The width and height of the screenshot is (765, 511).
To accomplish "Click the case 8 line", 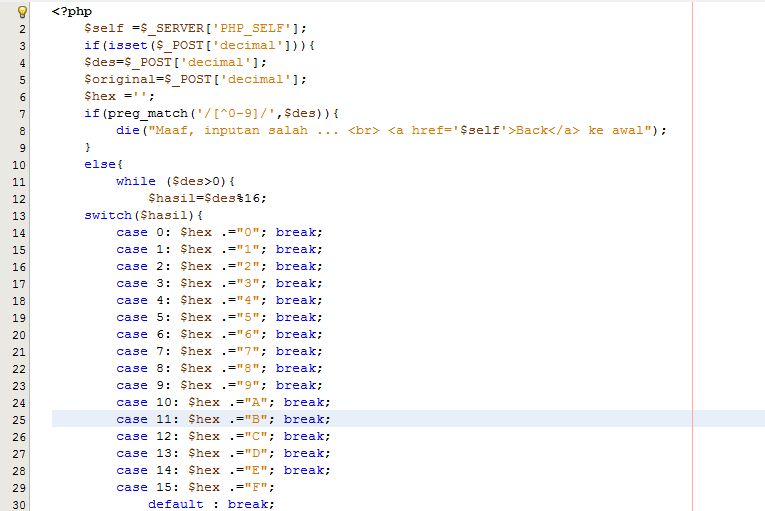I will (220, 368).
